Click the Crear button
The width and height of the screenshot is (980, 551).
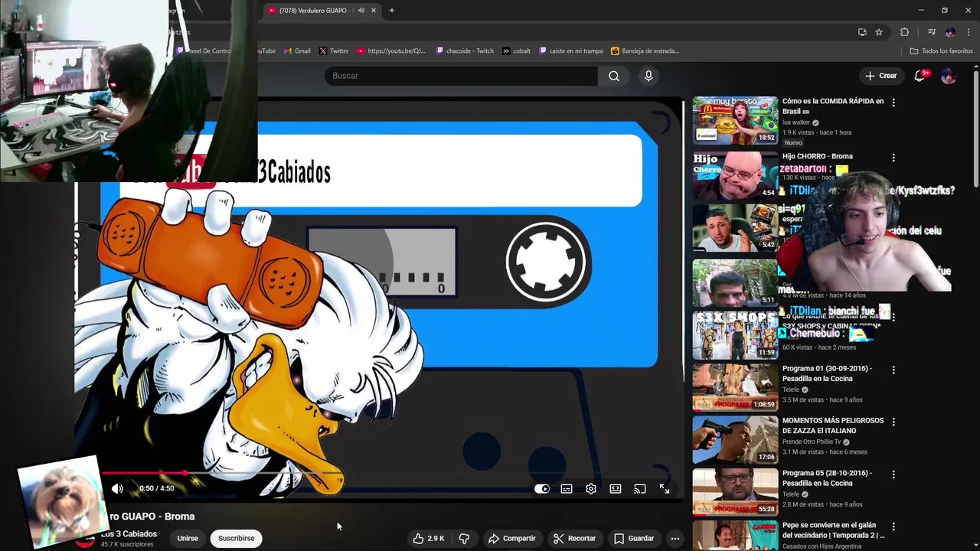click(x=880, y=76)
